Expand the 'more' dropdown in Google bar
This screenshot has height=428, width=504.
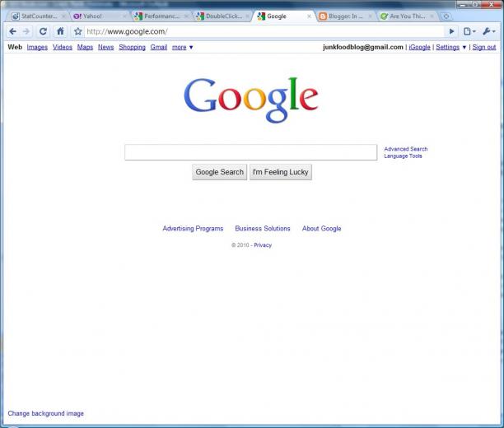click(x=191, y=47)
